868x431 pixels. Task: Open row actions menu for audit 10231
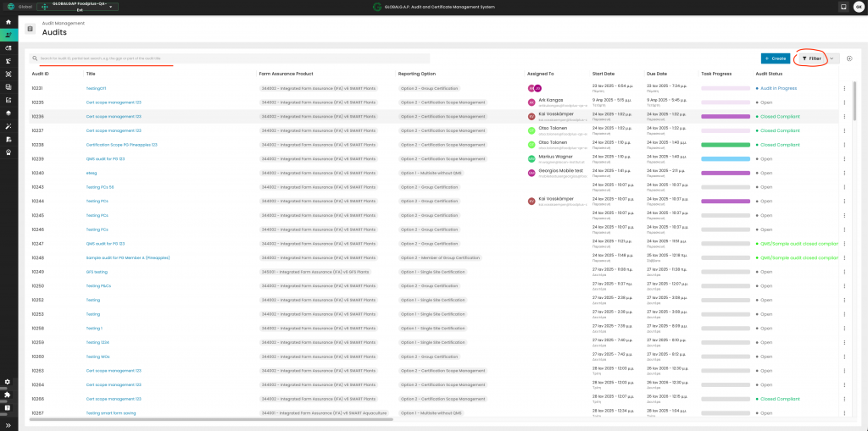point(844,88)
